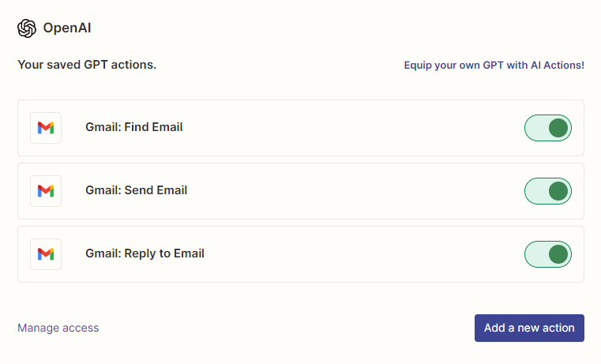The width and height of the screenshot is (601, 364).
Task: Click empty space in the Find Email row card
Action: 355,128
